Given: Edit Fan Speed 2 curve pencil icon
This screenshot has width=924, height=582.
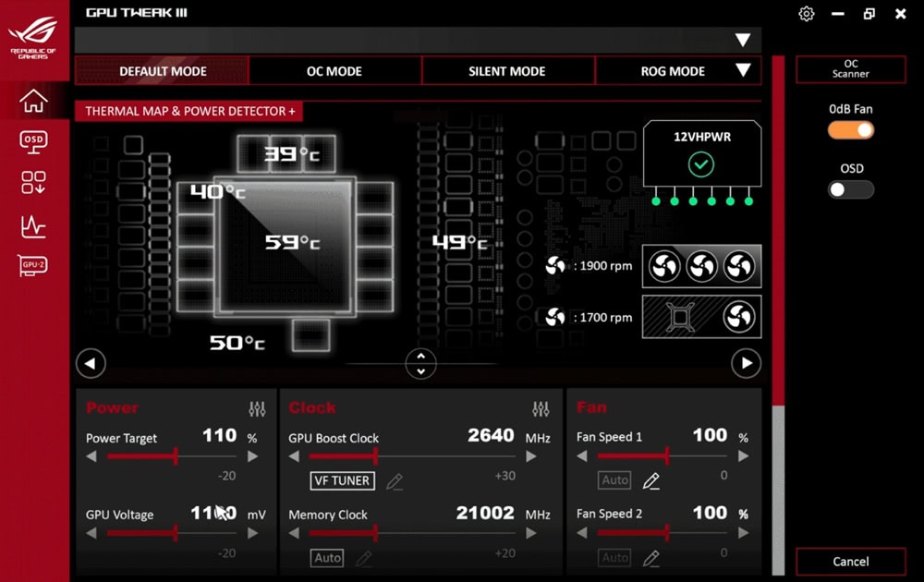Looking at the screenshot, I should tap(651, 557).
